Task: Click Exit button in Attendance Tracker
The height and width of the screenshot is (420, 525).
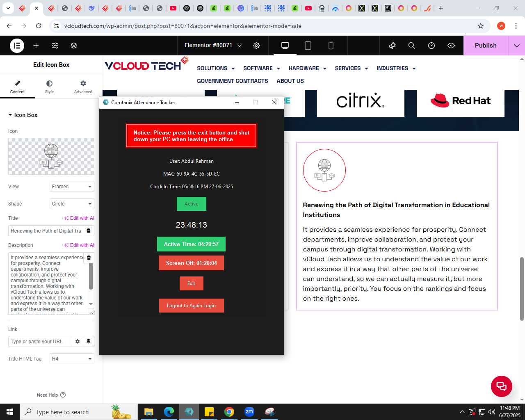Action: (x=192, y=283)
